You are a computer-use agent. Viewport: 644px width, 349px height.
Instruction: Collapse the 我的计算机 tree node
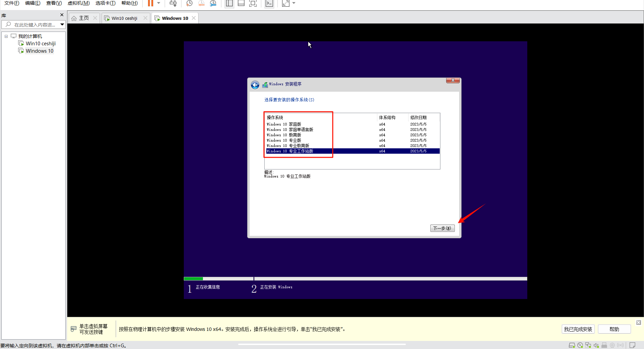tap(6, 36)
